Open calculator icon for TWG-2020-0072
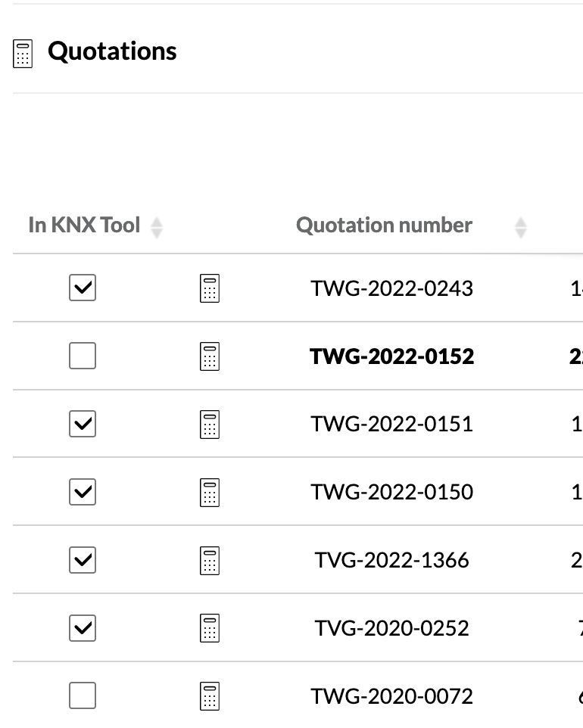Screen dimensions: 583x728 210,696
